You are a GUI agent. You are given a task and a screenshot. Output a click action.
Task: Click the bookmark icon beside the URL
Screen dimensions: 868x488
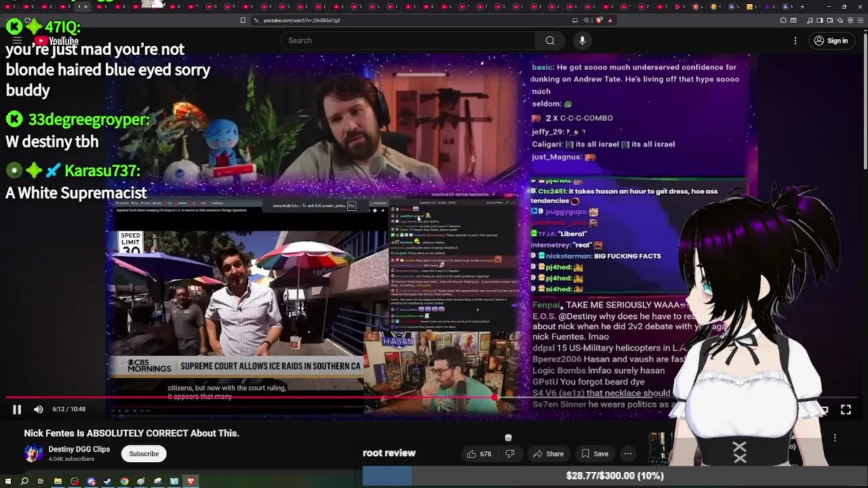point(243,20)
